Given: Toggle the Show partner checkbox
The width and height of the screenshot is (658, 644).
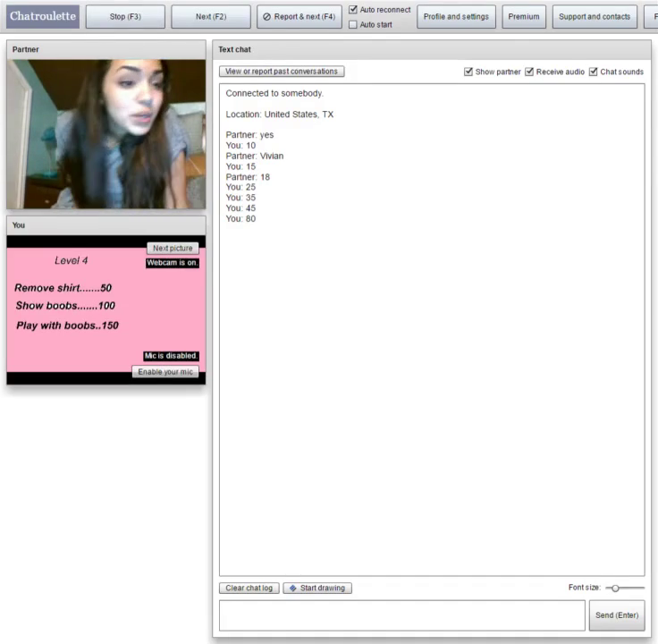Looking at the screenshot, I should pyautogui.click(x=468, y=72).
